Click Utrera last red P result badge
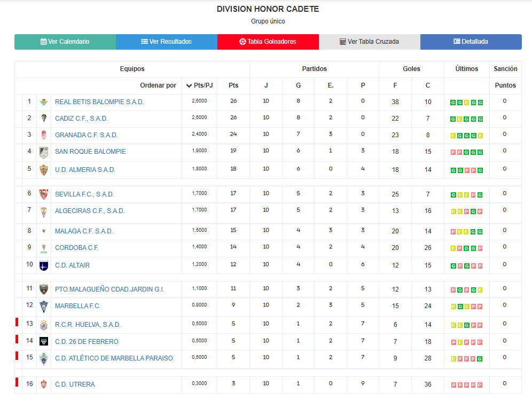This screenshot has width=532, height=400. click(x=480, y=385)
